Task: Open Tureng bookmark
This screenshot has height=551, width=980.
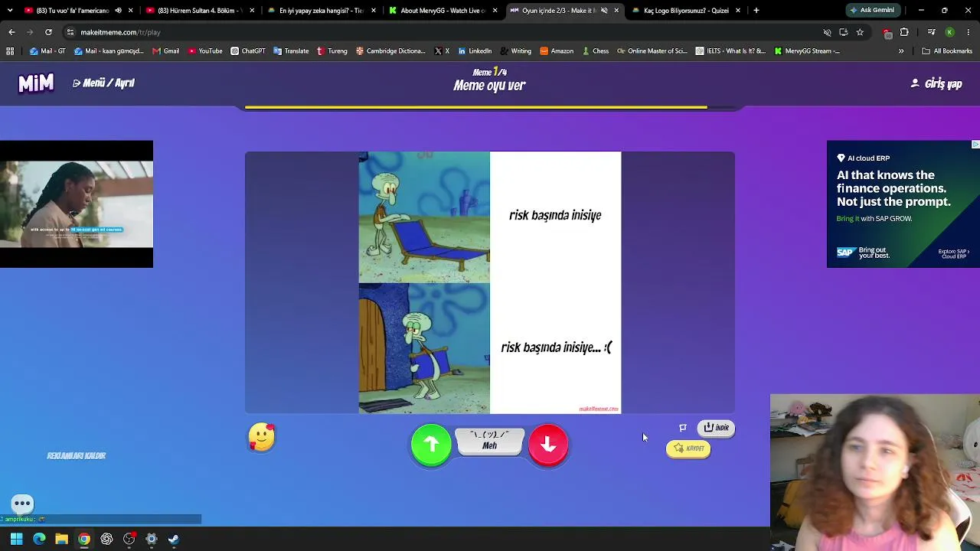Action: coord(332,51)
